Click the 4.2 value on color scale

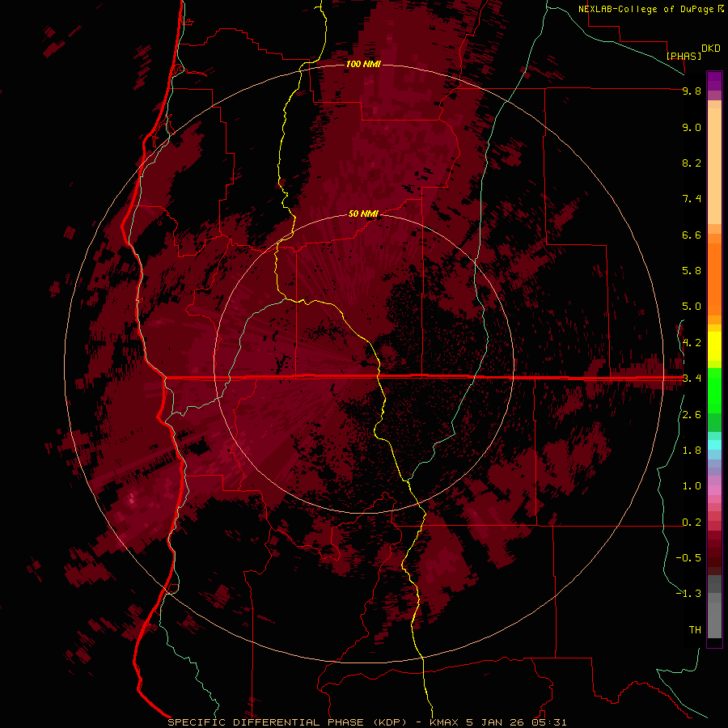pyautogui.click(x=692, y=343)
